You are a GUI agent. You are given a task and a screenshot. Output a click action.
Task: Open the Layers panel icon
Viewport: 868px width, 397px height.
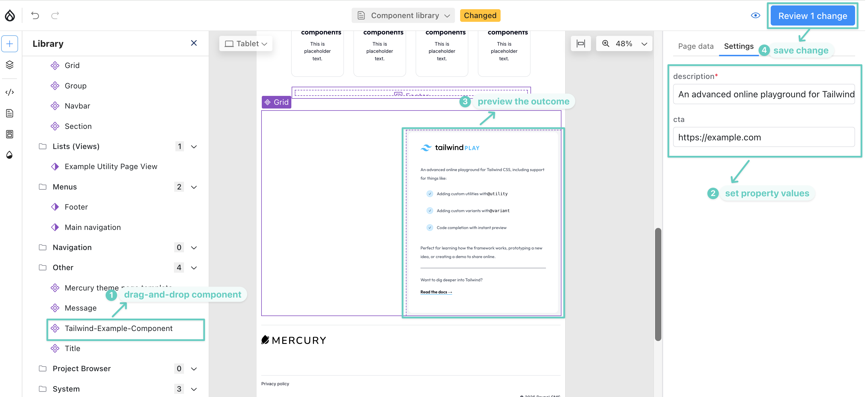pyautogui.click(x=10, y=65)
